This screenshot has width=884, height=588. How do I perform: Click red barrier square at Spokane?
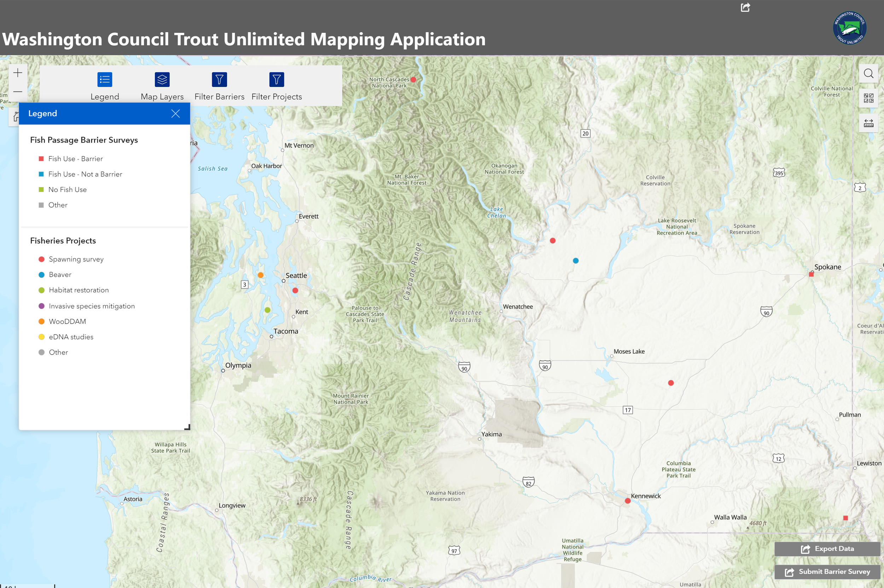pyautogui.click(x=811, y=274)
